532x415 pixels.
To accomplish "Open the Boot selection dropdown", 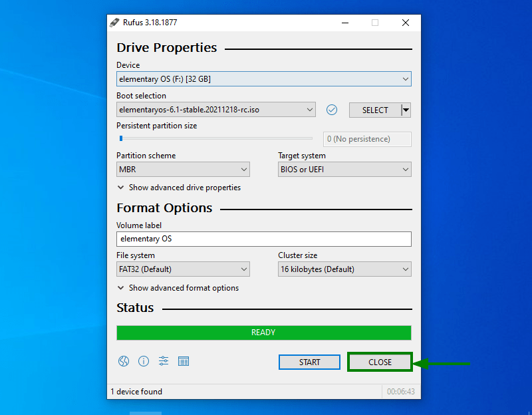I will (310, 110).
